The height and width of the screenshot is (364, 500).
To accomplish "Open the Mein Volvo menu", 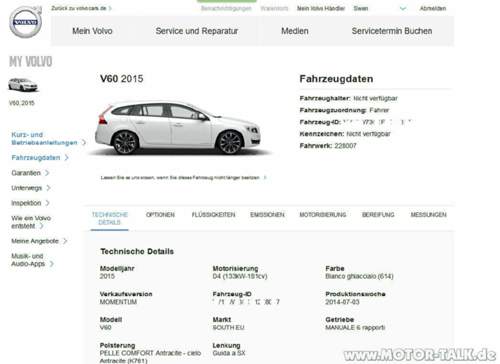I will [x=92, y=31].
